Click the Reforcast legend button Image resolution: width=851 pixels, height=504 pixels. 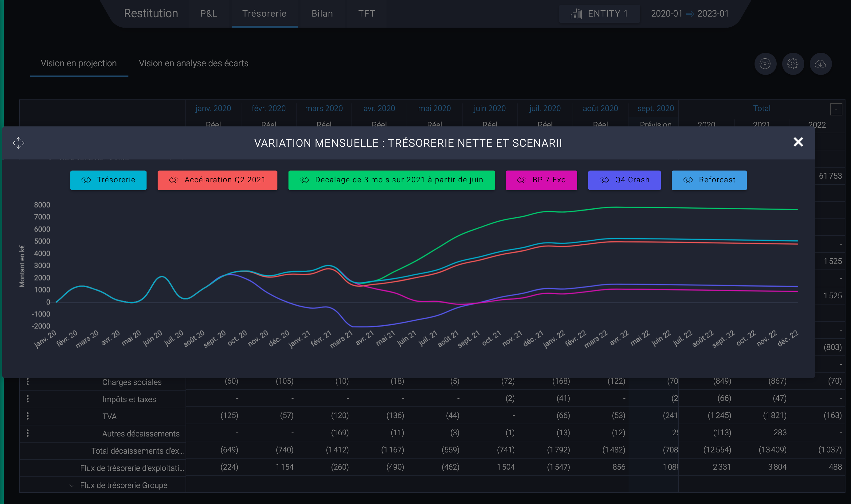[x=709, y=180]
